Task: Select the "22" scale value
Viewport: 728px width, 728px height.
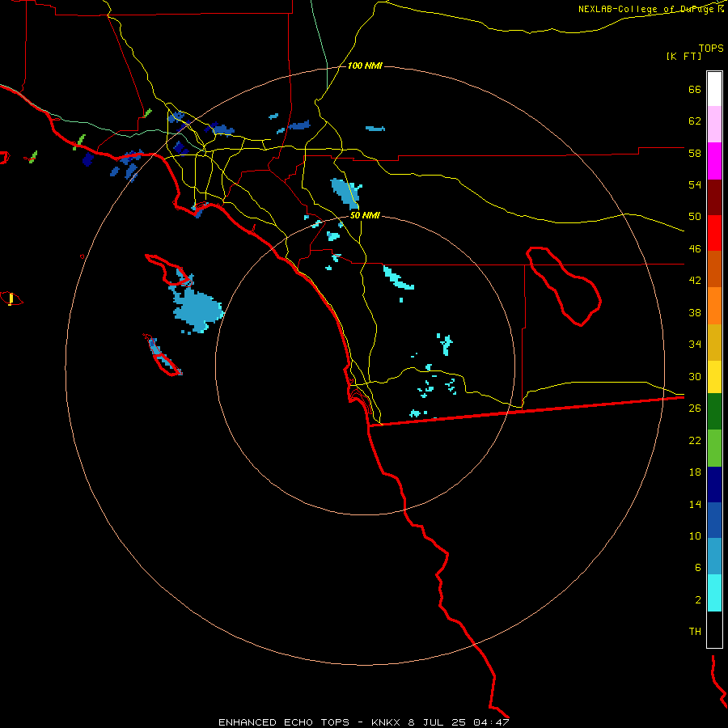Action: (695, 440)
